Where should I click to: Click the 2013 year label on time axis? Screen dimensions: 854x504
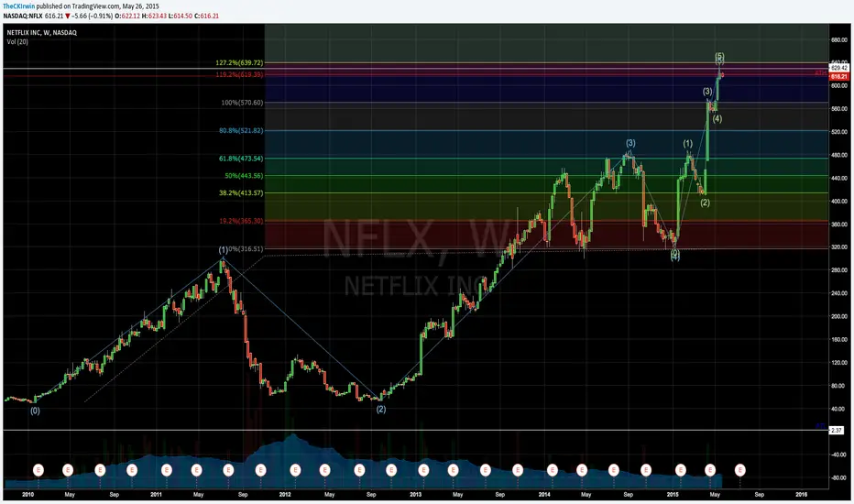point(416,495)
